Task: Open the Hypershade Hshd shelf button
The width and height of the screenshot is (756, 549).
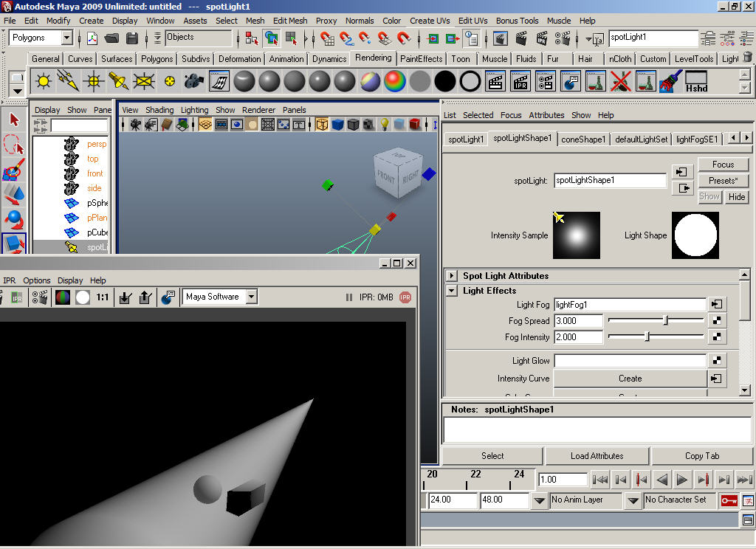Action: (695, 81)
